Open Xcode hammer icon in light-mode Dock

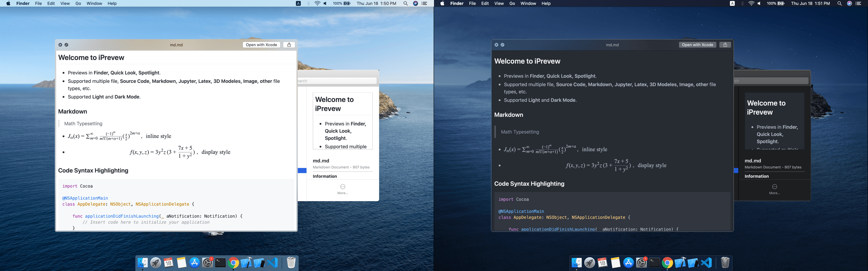pos(246,263)
